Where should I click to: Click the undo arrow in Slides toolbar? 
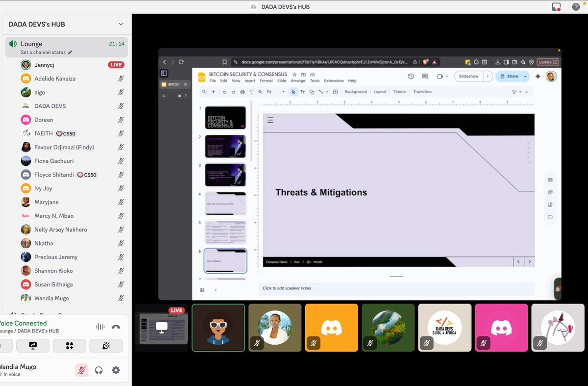click(x=224, y=92)
